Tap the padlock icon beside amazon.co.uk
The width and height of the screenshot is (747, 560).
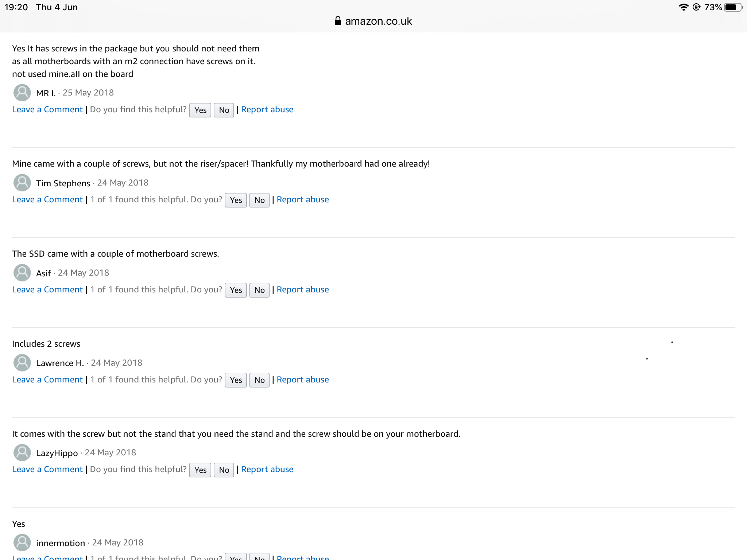pyautogui.click(x=338, y=21)
